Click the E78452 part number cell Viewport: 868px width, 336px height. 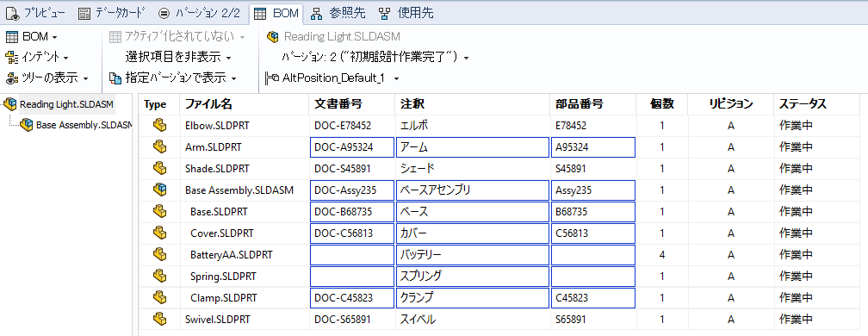pos(571,126)
